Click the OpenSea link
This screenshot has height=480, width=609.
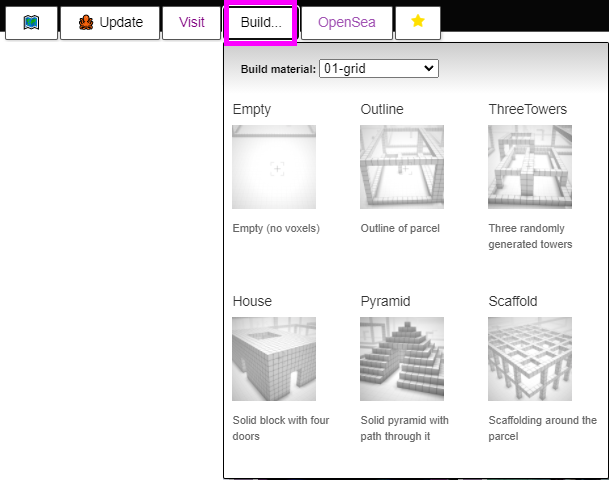[x=346, y=22]
